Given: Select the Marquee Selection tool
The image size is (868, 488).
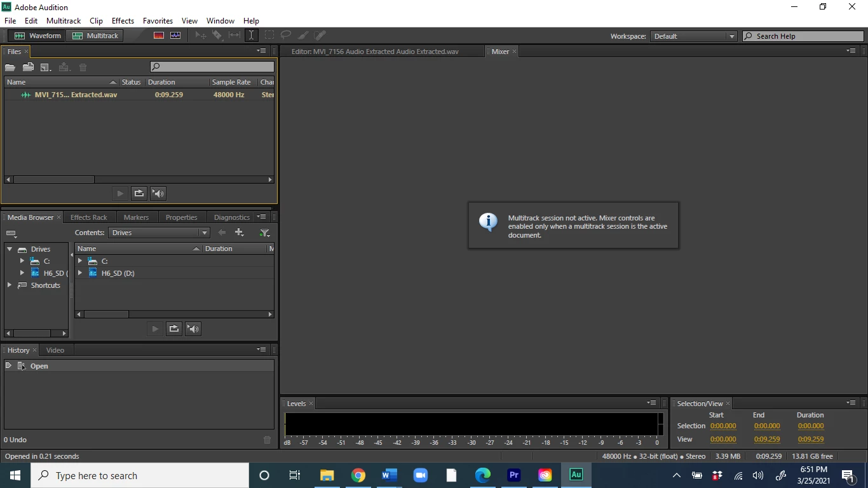Looking at the screenshot, I should [269, 36].
